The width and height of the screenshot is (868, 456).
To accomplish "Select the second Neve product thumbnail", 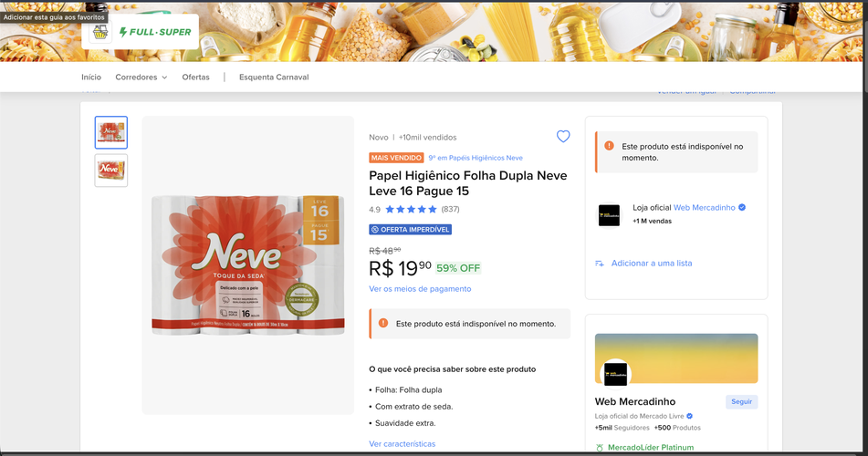I will point(111,170).
